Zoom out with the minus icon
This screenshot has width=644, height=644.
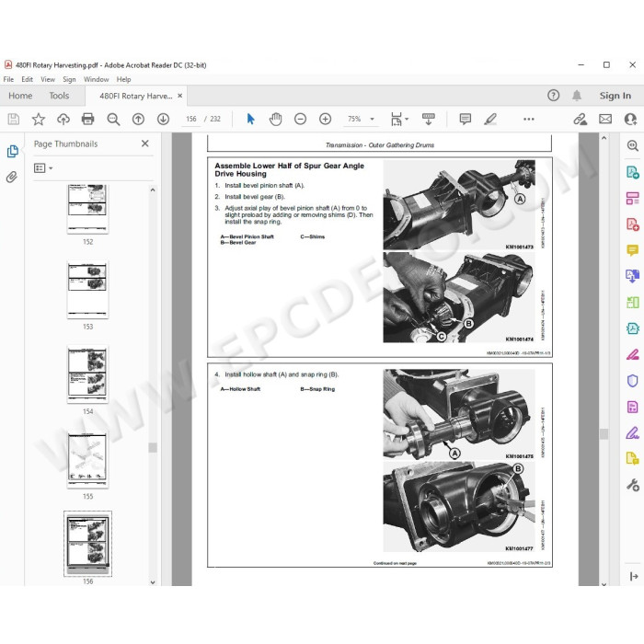coord(300,119)
